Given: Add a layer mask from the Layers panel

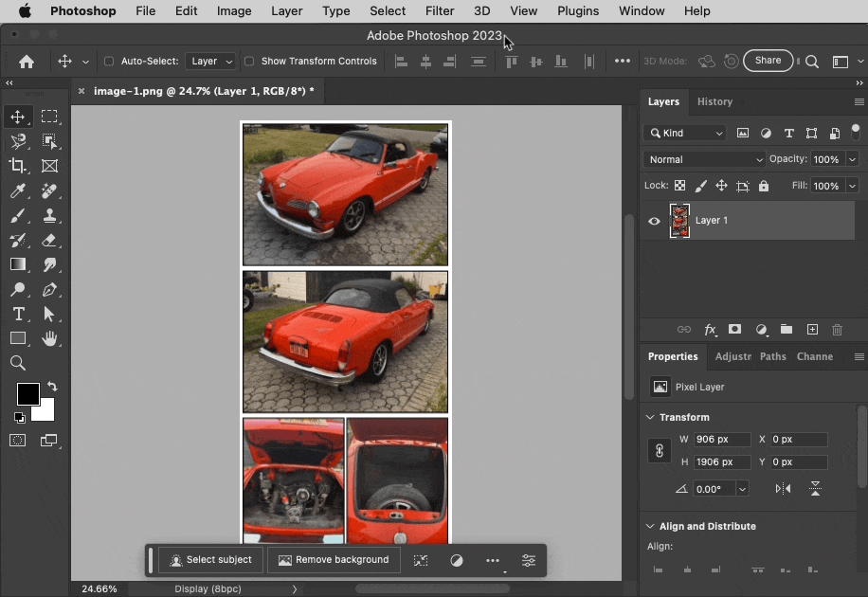Looking at the screenshot, I should pos(735,330).
